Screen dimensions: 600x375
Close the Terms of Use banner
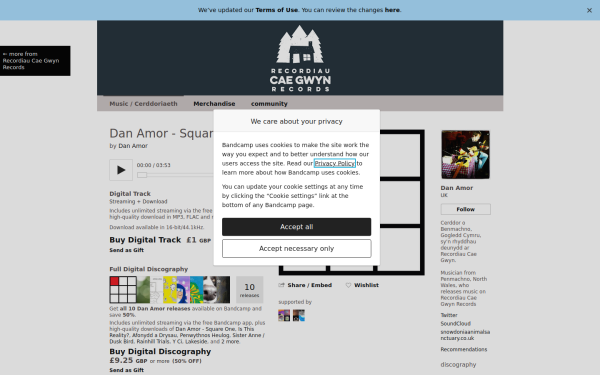[x=589, y=10]
